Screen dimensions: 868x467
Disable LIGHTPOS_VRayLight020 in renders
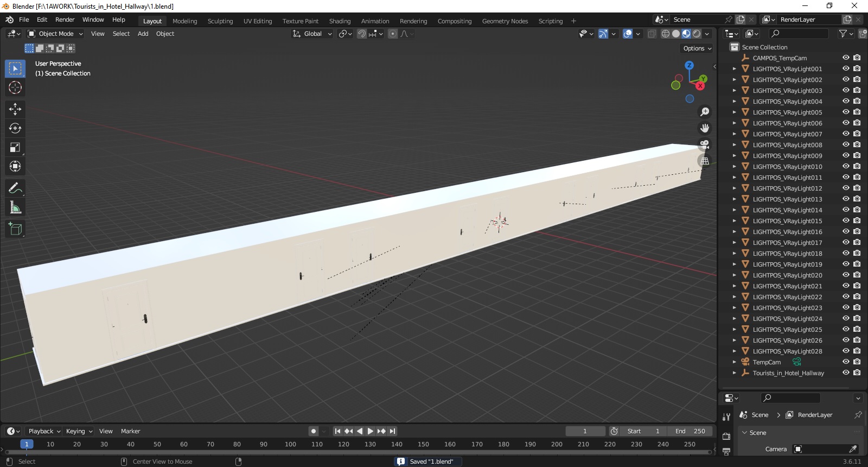[x=857, y=275]
